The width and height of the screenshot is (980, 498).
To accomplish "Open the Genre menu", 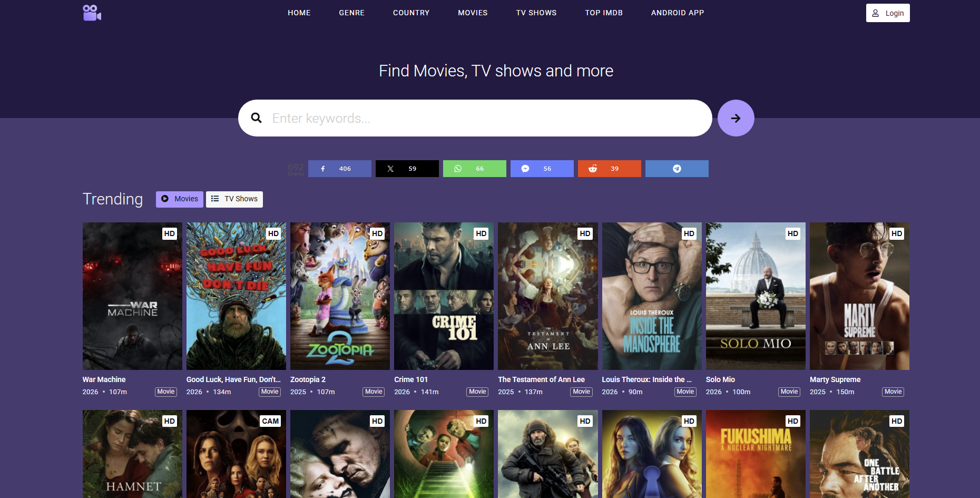I will tap(351, 13).
